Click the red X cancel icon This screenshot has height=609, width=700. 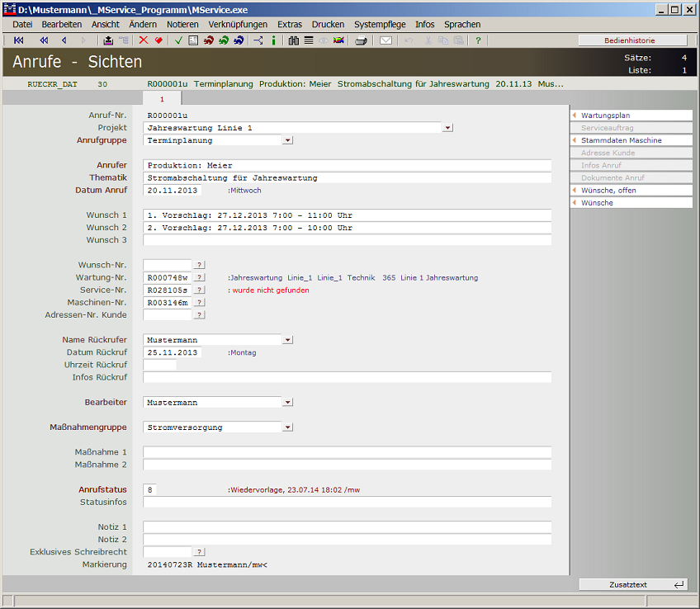point(145,40)
